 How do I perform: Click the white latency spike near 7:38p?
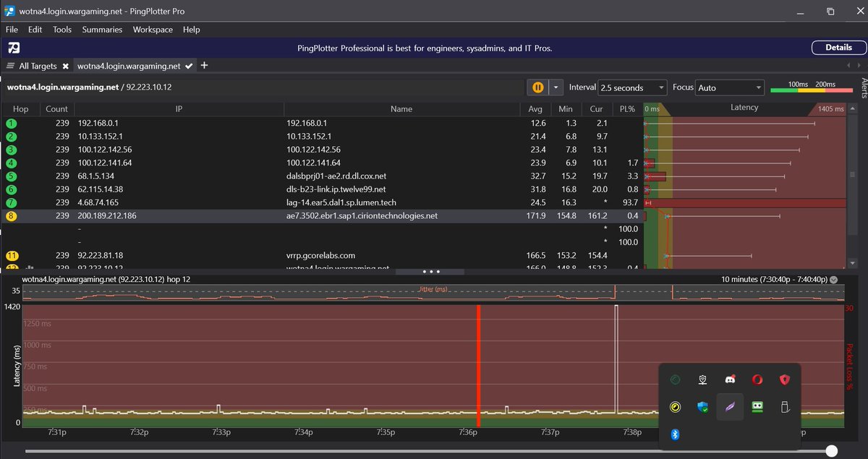coord(616,359)
